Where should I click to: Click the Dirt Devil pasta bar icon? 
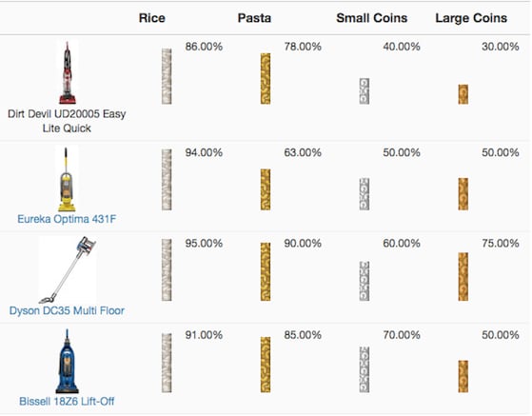(x=266, y=79)
